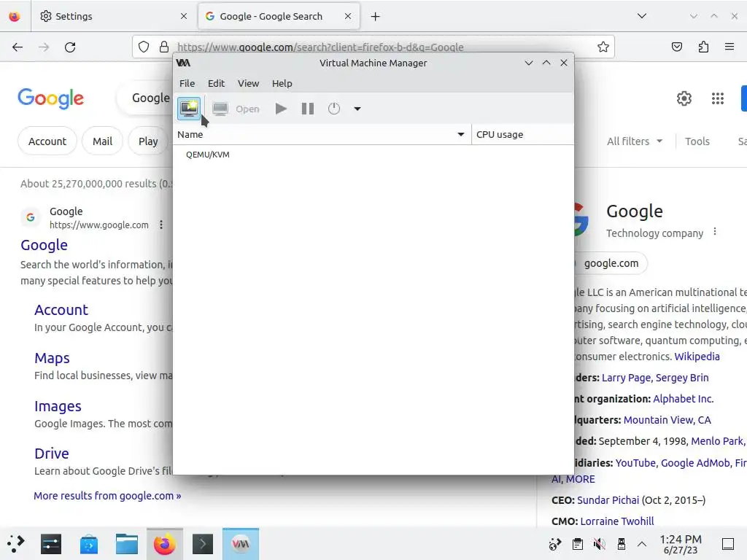Click the muted volume tray icon
Screen dimensions: 747x560
click(x=600, y=544)
